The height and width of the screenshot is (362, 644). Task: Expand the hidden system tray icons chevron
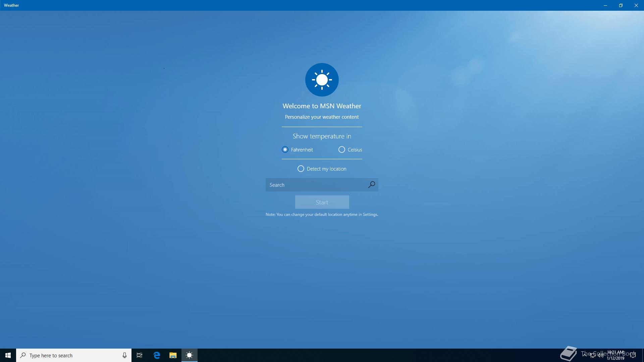point(585,355)
